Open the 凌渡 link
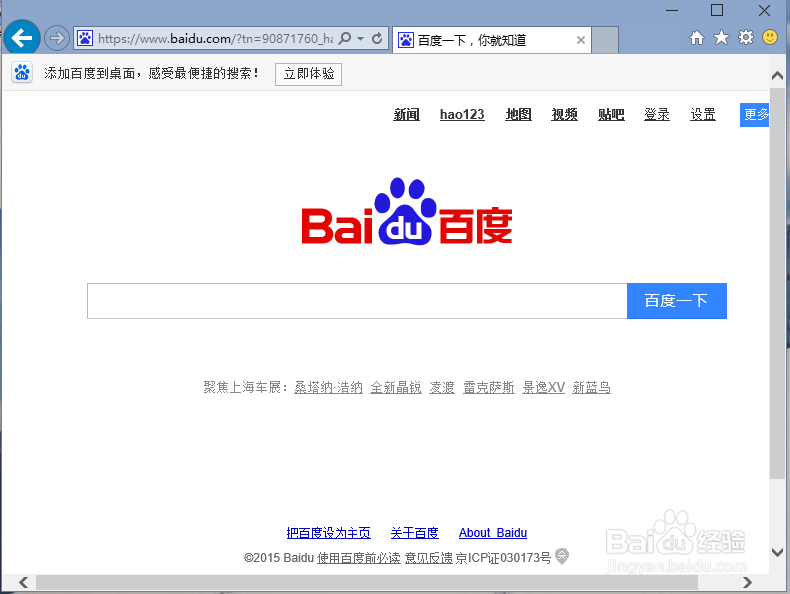The width and height of the screenshot is (790, 594). pyautogui.click(x=442, y=387)
